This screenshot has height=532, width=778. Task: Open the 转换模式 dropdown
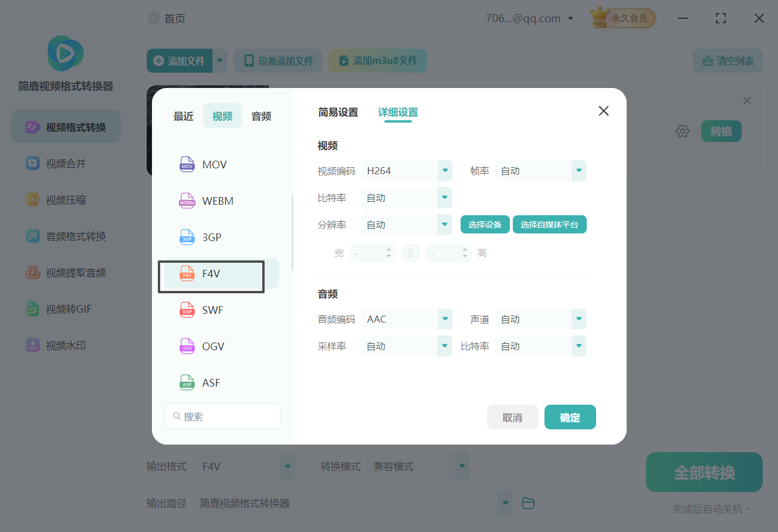click(418, 466)
